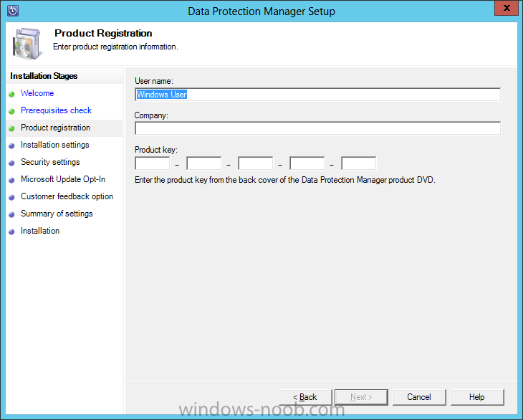Click the third product key box
The height and width of the screenshot is (420, 523).
coord(256,163)
